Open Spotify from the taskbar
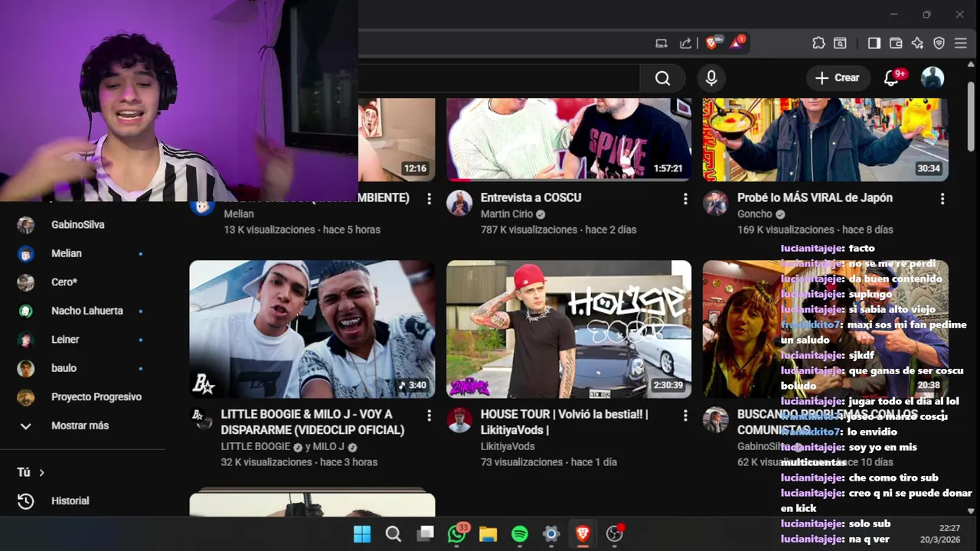This screenshot has height=551, width=980. click(520, 534)
